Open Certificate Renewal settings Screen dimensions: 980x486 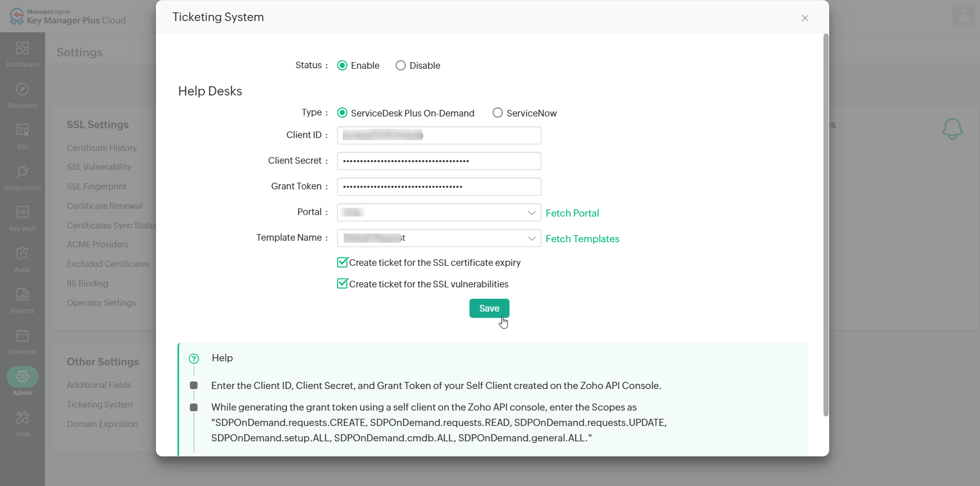click(104, 206)
